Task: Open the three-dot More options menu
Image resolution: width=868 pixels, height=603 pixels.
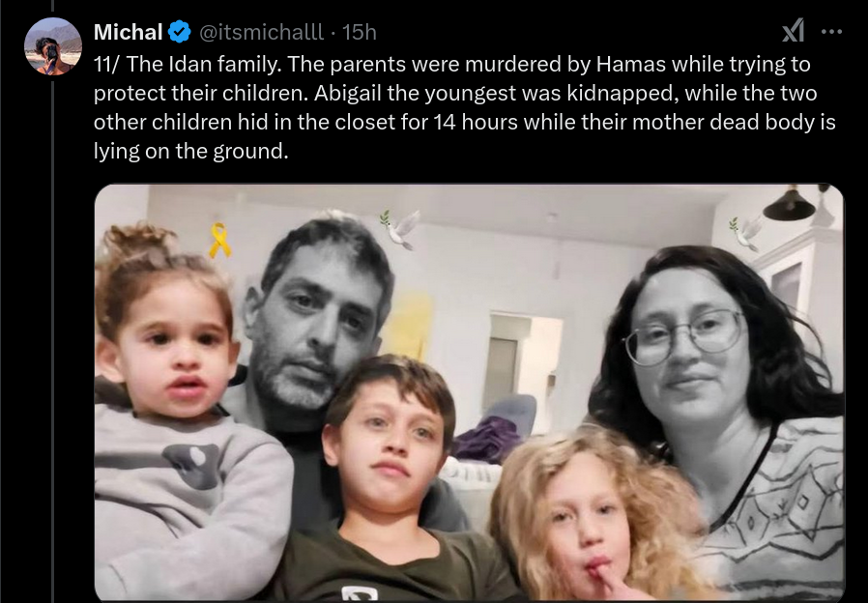Action: click(x=832, y=32)
